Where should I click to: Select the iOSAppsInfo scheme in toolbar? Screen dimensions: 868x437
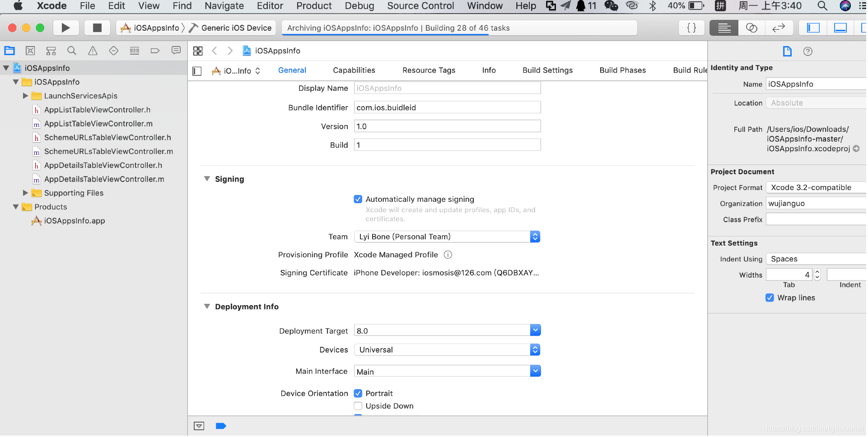coord(150,28)
